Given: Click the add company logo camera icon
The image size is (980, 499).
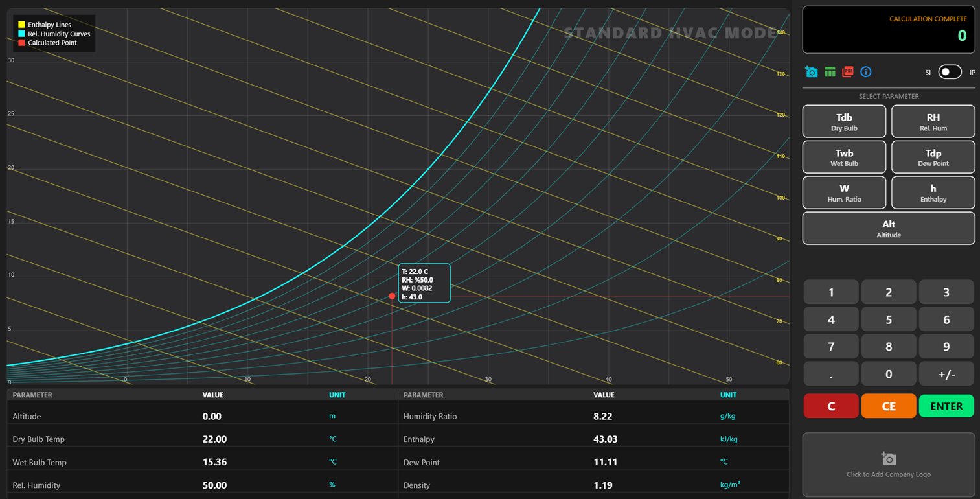Looking at the screenshot, I should [889, 459].
